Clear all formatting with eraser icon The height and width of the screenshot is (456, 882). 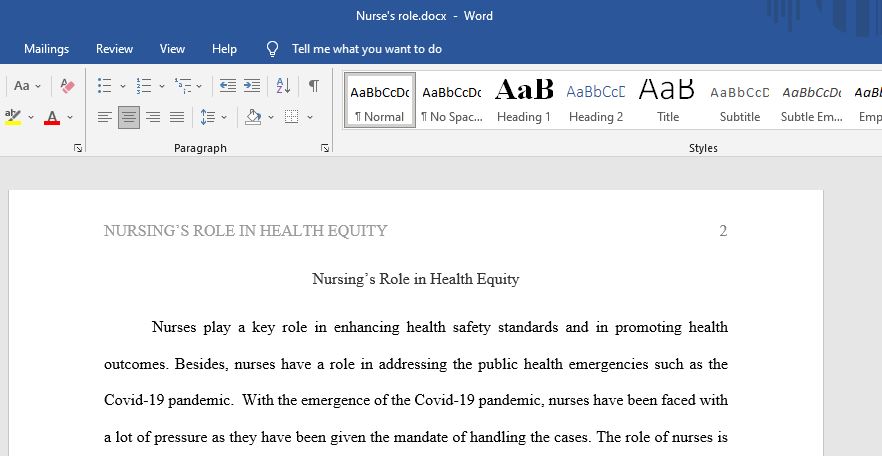[x=67, y=86]
